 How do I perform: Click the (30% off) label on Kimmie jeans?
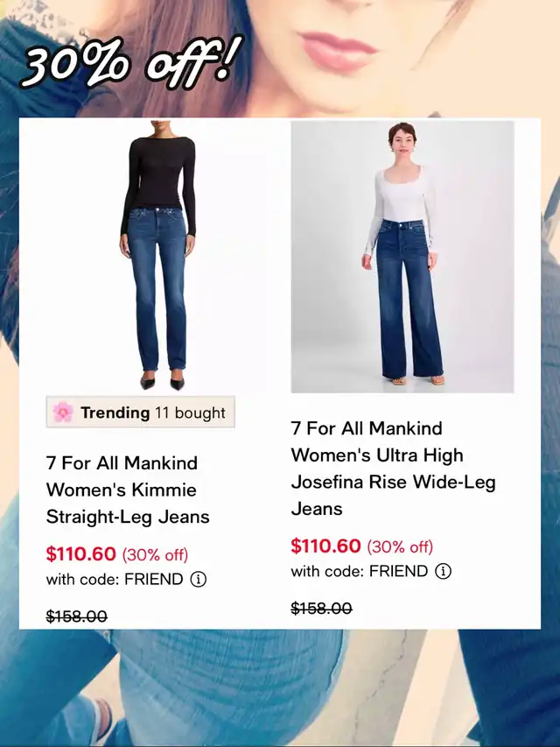point(155,554)
